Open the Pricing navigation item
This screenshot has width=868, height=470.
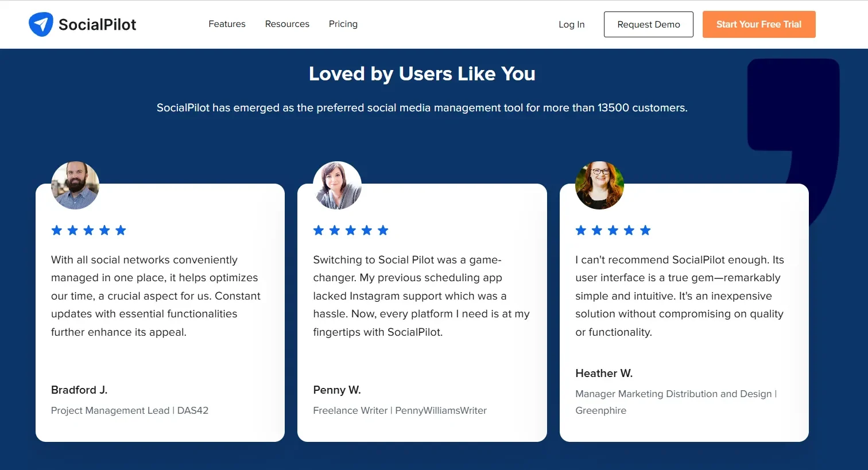coord(343,24)
